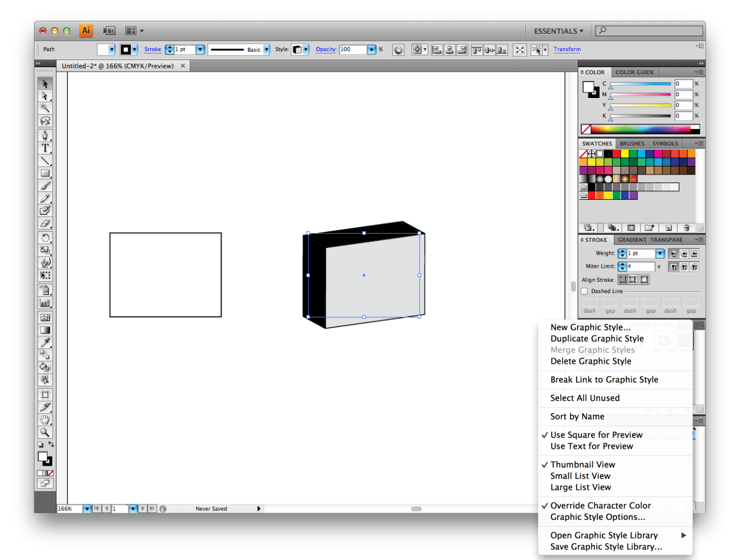This screenshot has width=740, height=560.
Task: Select the Pen tool
Action: click(x=45, y=136)
